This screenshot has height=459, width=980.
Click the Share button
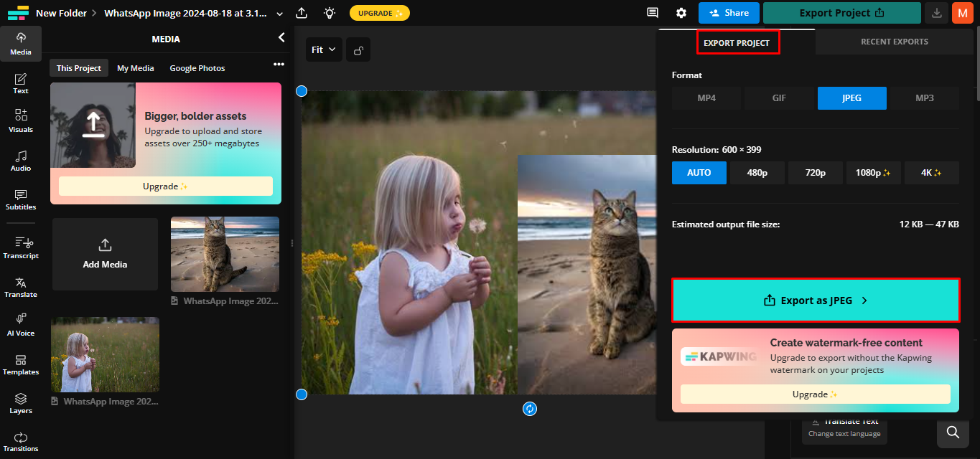(x=729, y=13)
